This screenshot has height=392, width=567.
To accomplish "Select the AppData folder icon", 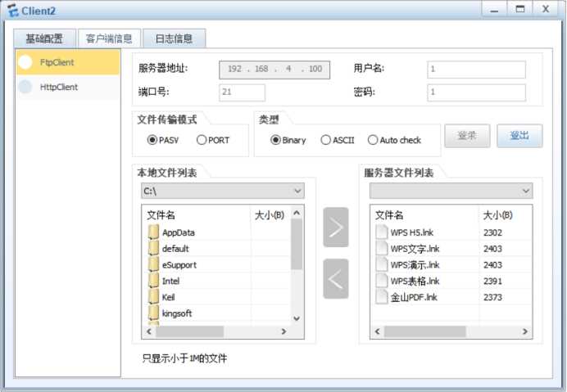I will coord(154,232).
